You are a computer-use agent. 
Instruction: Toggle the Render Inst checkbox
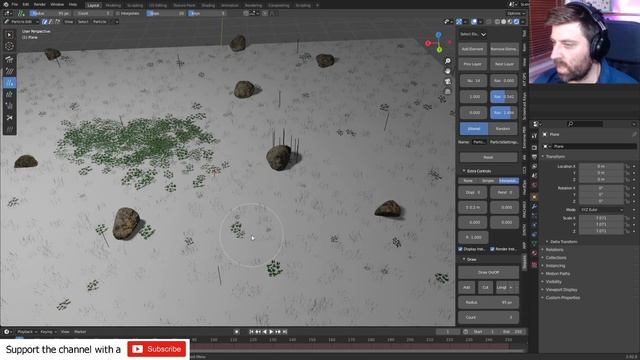click(492, 249)
